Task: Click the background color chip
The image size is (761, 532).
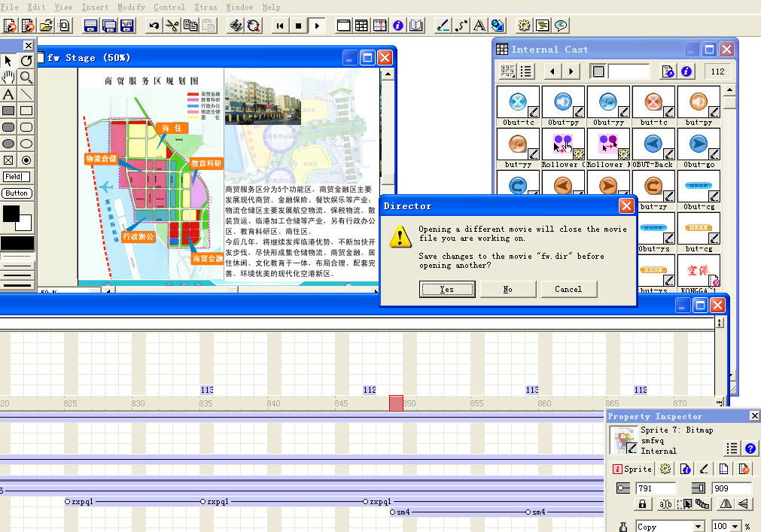Action: [26, 224]
